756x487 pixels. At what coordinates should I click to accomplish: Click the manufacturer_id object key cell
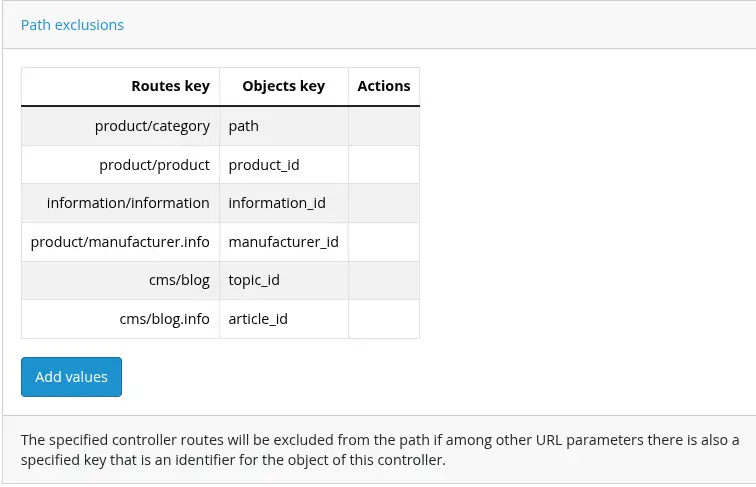tap(283, 242)
